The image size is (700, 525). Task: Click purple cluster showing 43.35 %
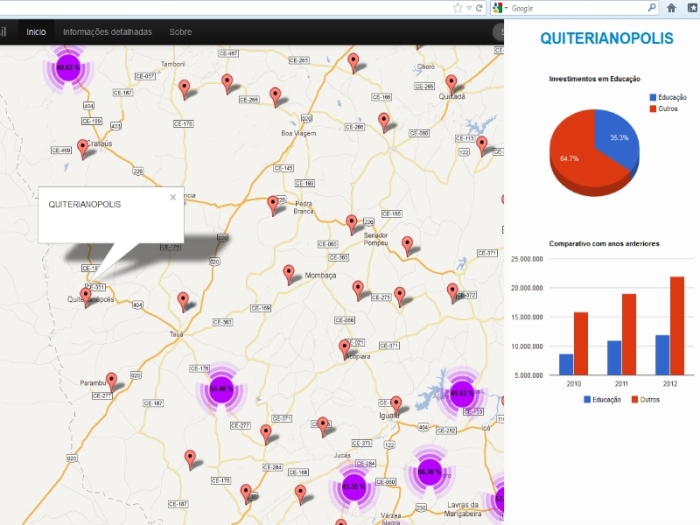(353, 487)
